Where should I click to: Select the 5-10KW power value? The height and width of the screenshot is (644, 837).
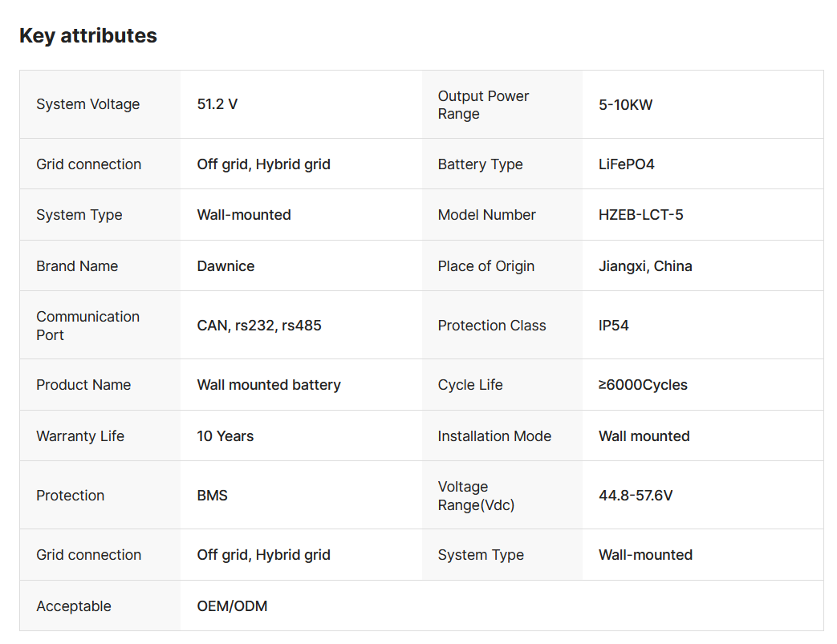625,105
